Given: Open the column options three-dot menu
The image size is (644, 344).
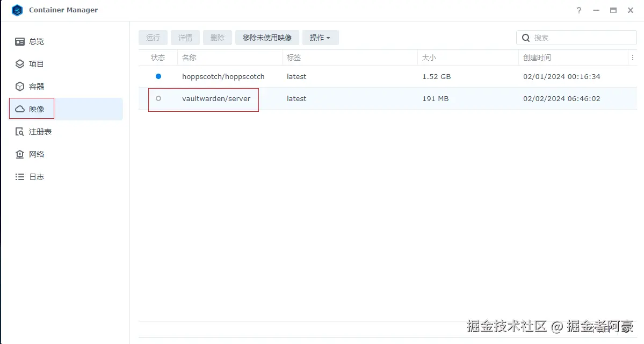Looking at the screenshot, I should 633,58.
